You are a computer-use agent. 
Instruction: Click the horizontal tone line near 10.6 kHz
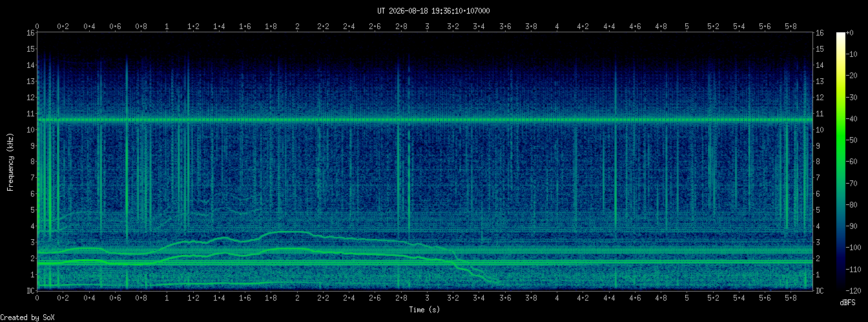tap(425, 120)
